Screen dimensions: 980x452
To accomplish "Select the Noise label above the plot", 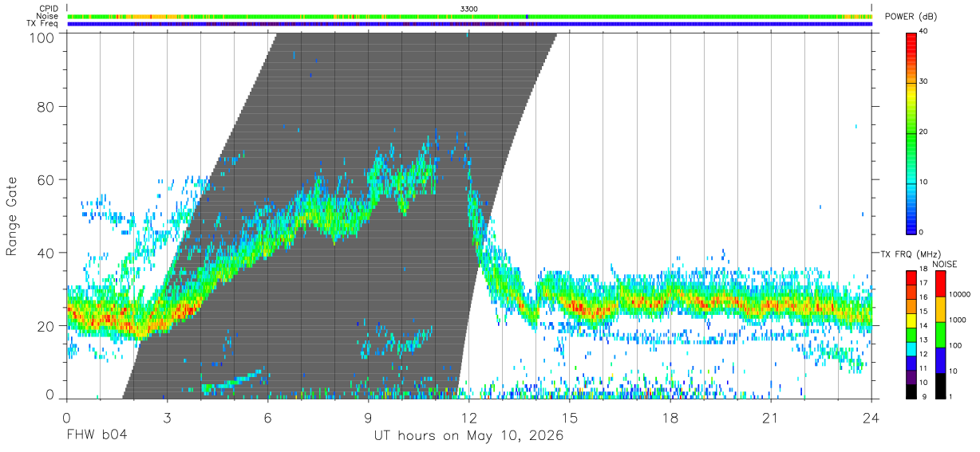I will coord(47,16).
